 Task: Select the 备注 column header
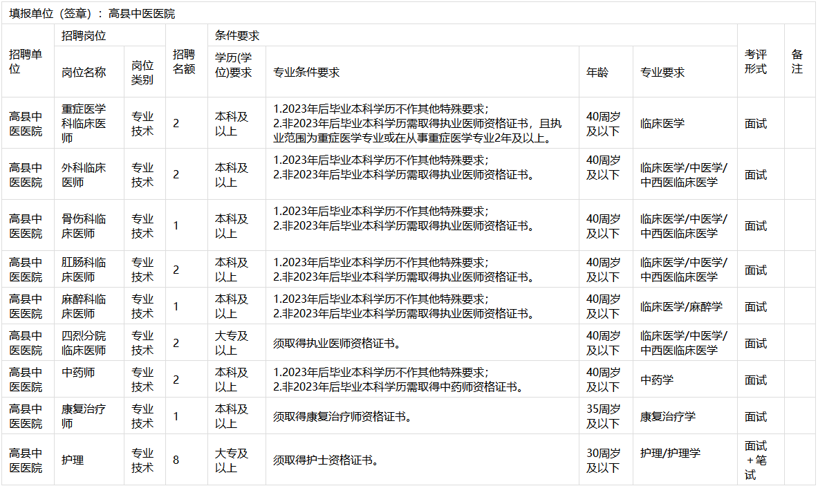point(797,62)
